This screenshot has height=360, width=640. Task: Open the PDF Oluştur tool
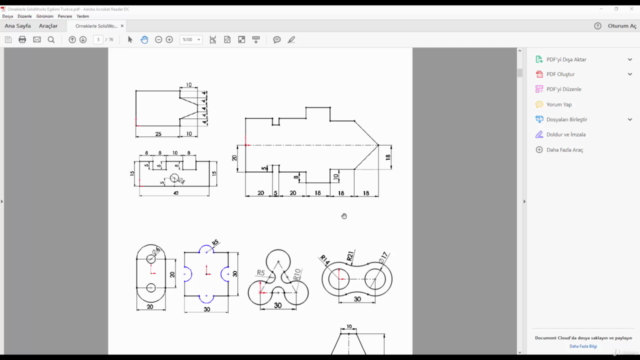[560, 74]
